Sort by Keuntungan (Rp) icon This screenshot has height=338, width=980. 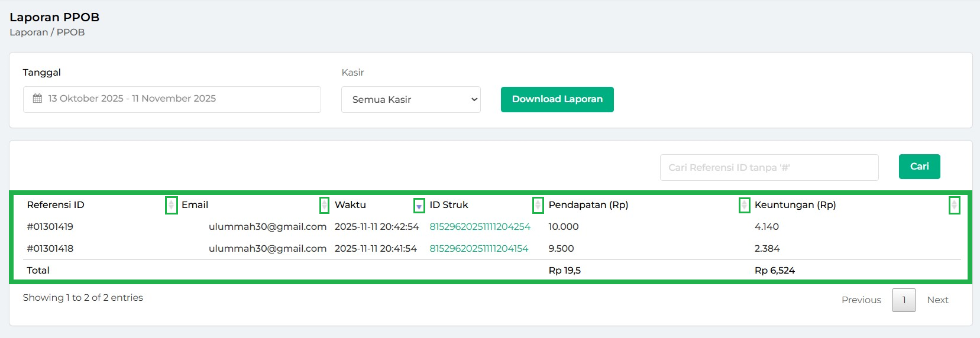coord(954,205)
